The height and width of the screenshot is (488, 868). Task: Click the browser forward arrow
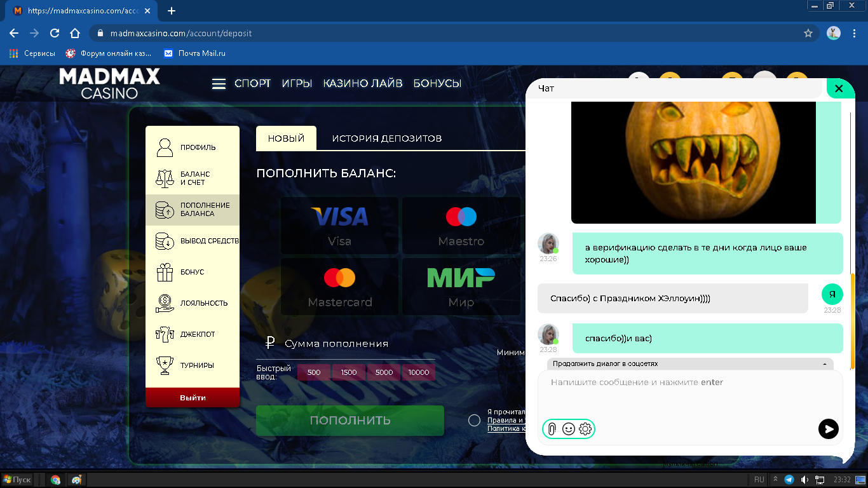click(x=34, y=33)
